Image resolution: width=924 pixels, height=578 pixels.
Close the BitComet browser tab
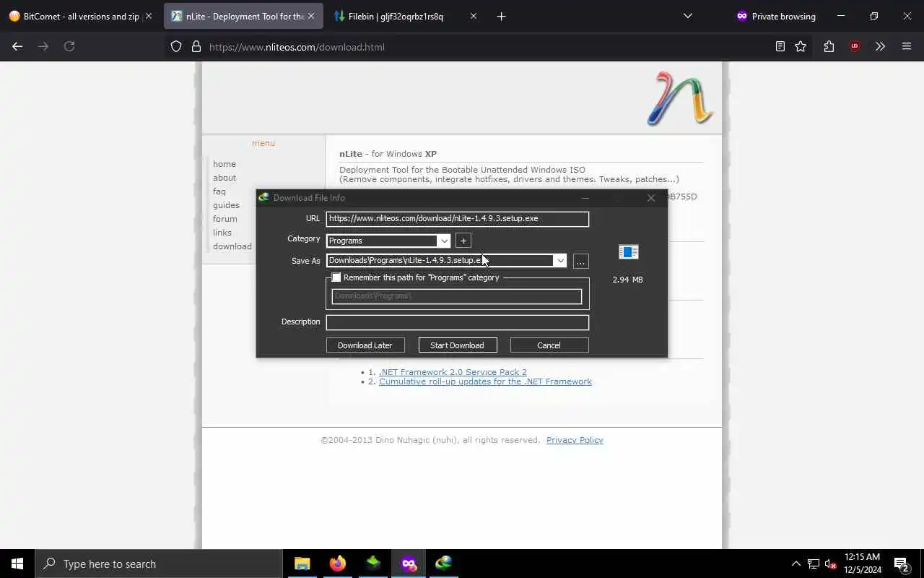point(149,16)
